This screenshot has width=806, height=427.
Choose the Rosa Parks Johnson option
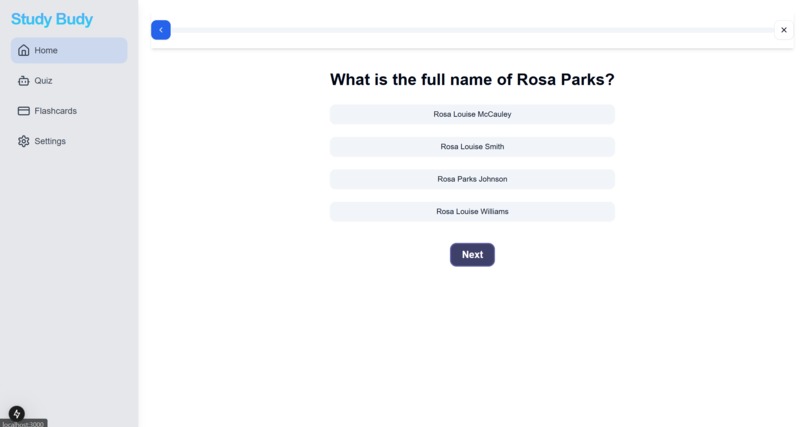click(472, 179)
